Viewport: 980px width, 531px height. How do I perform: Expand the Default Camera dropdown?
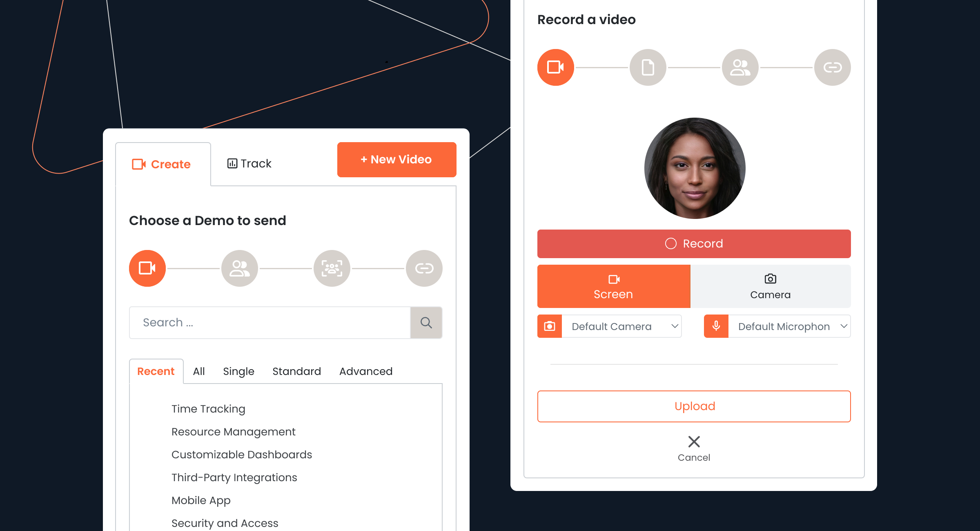point(675,326)
